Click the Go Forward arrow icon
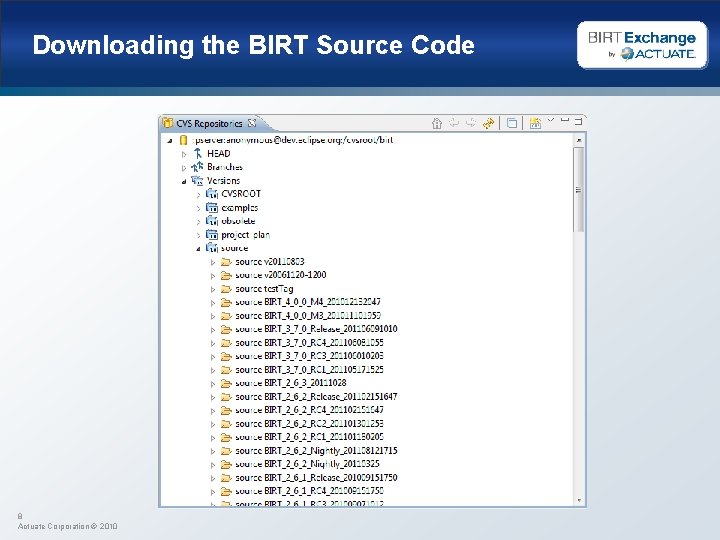 click(x=471, y=123)
